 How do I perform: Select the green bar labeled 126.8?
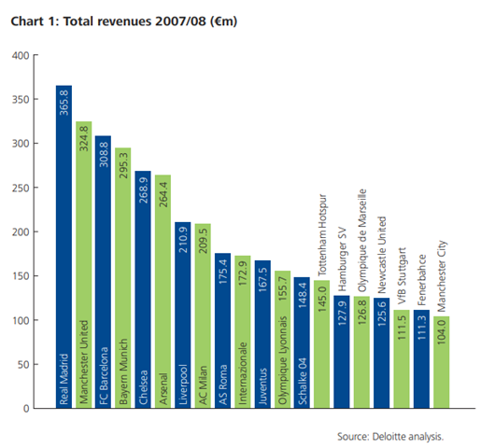[x=361, y=352]
